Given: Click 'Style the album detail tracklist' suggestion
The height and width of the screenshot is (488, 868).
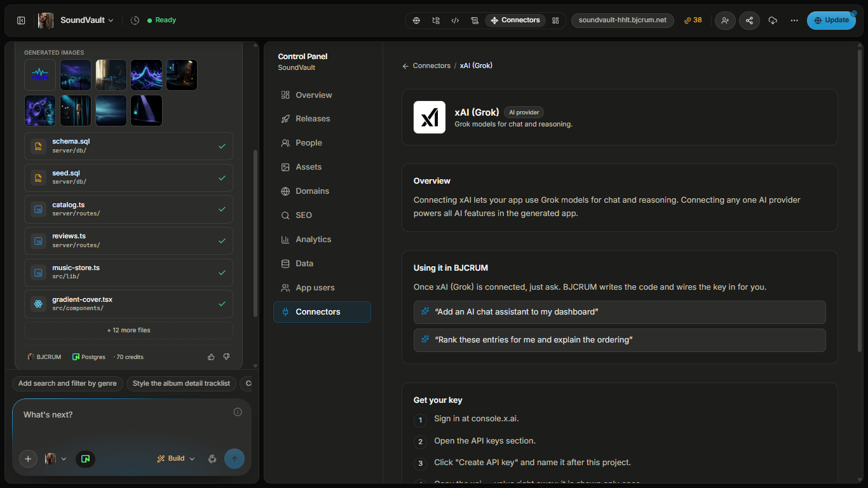Looking at the screenshot, I should tap(182, 384).
